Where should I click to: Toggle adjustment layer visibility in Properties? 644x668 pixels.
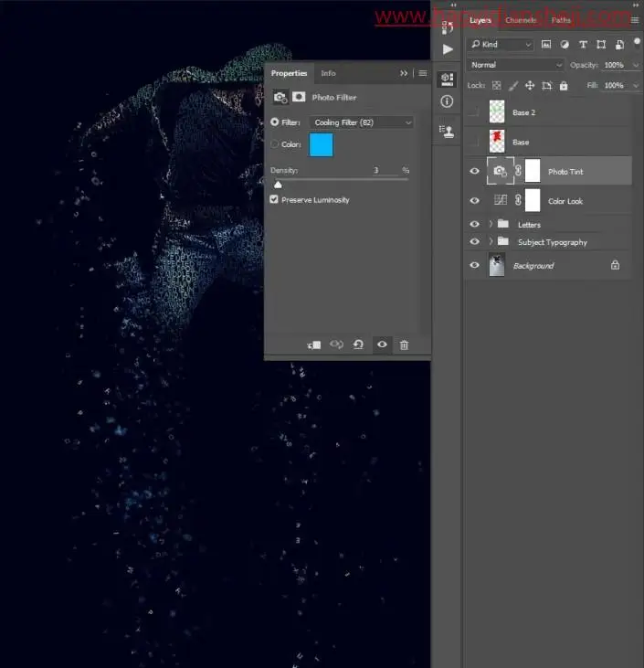tap(382, 345)
